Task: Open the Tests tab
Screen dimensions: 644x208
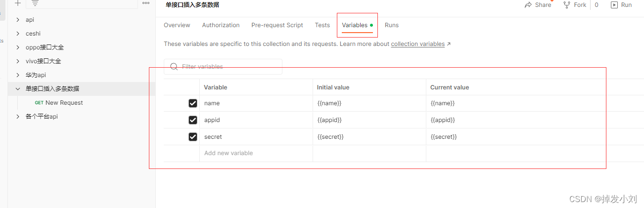Action: coord(322,25)
